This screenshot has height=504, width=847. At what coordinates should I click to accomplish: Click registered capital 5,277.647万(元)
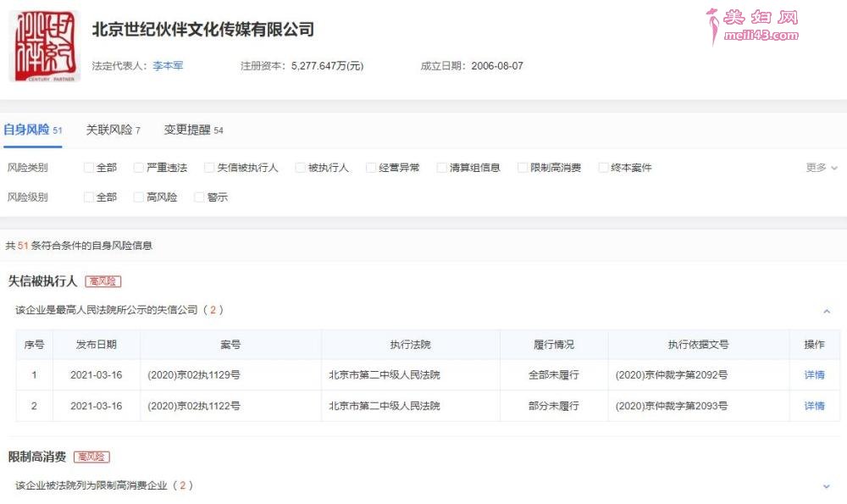click(327, 66)
